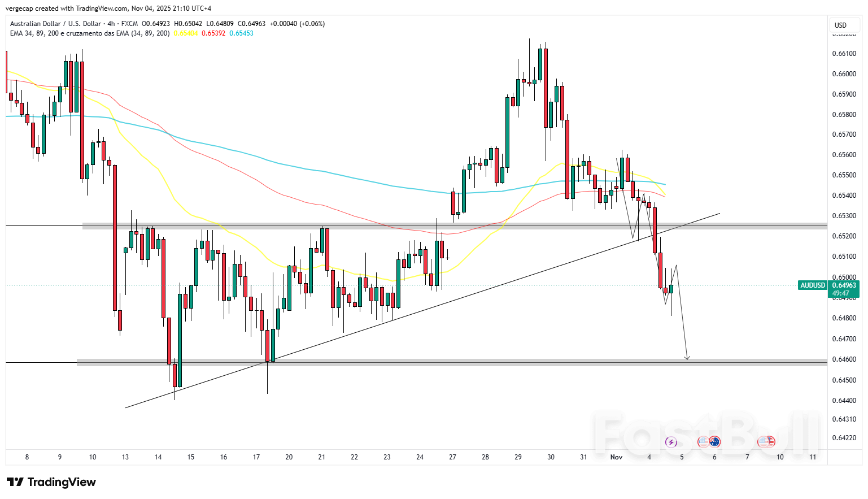The height and width of the screenshot is (499, 868).
Task: Click the TradingView logo at bottom left
Action: pyautogui.click(x=51, y=482)
